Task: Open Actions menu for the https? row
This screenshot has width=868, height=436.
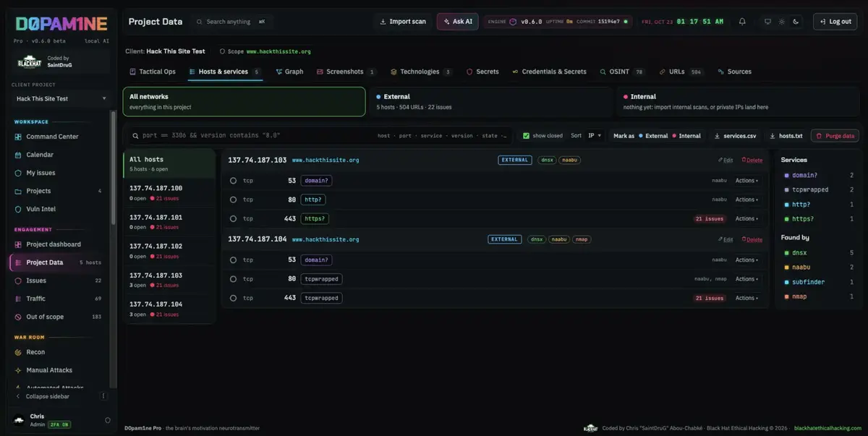Action: [x=746, y=218]
